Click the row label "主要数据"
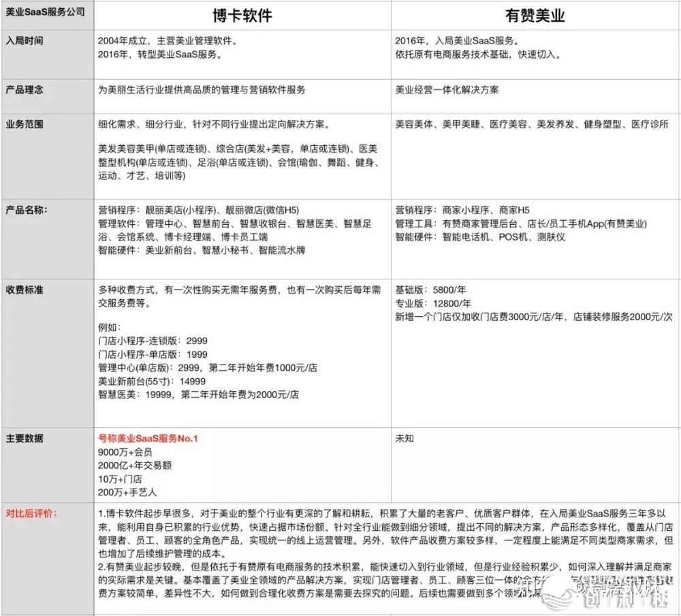 tap(25, 439)
